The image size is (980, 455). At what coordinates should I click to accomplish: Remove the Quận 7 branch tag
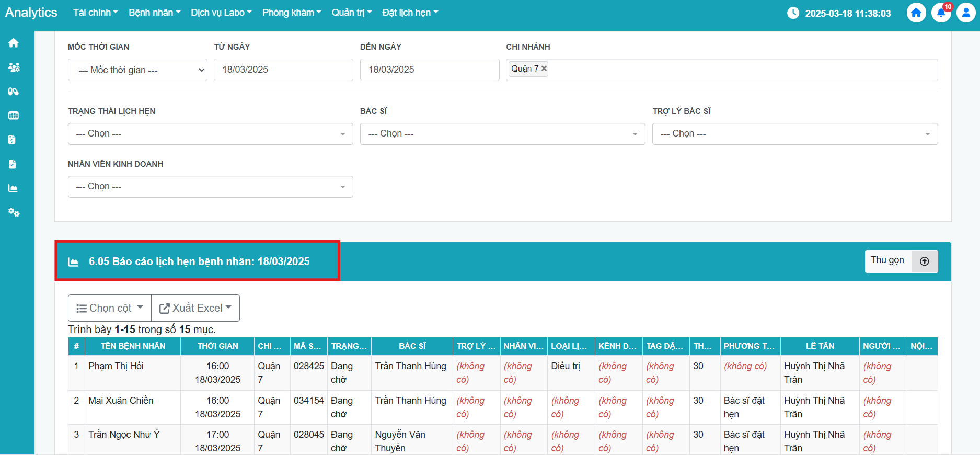click(x=544, y=69)
